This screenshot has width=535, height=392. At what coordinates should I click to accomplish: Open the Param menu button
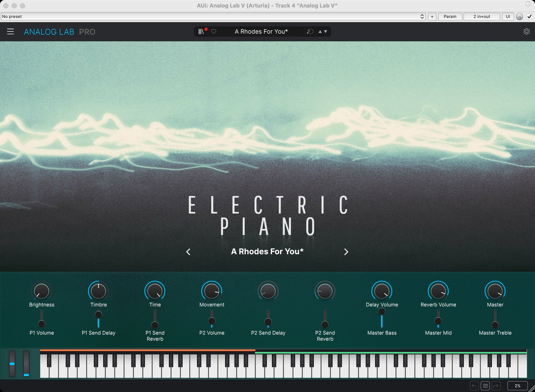click(x=450, y=16)
